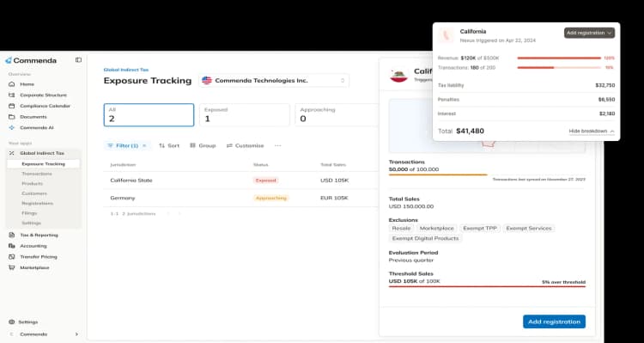Click the yellow Approaching status badge
Screen dimensions: 644x343
tap(271, 198)
